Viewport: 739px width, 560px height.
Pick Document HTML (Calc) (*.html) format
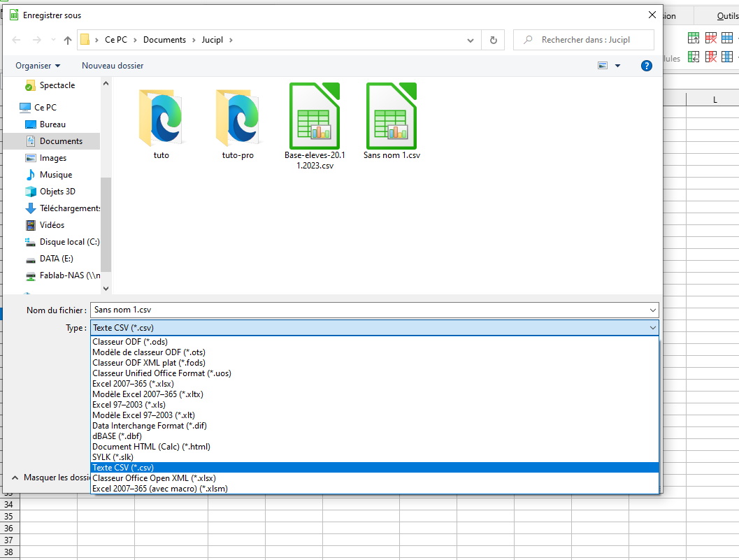pyautogui.click(x=151, y=447)
